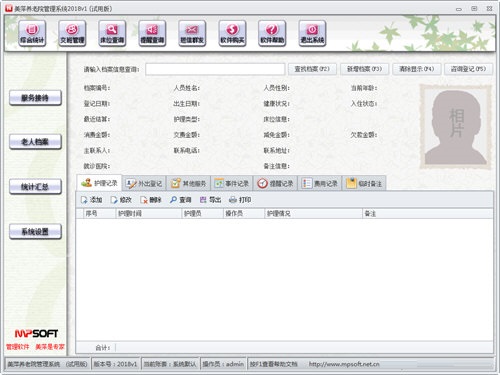Click the 护理情况 column header
The height and width of the screenshot is (375, 500).
[313, 214]
